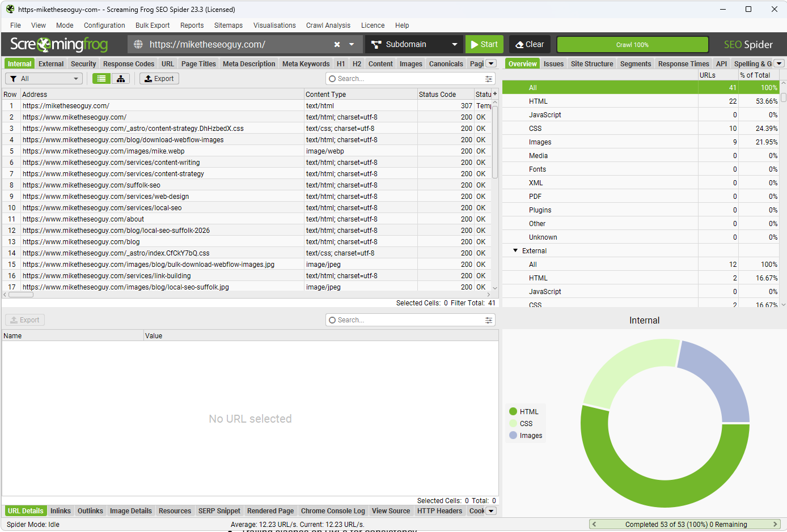Click the Start button to begin crawling
Screen dimensions: 787x532
pyautogui.click(x=484, y=44)
